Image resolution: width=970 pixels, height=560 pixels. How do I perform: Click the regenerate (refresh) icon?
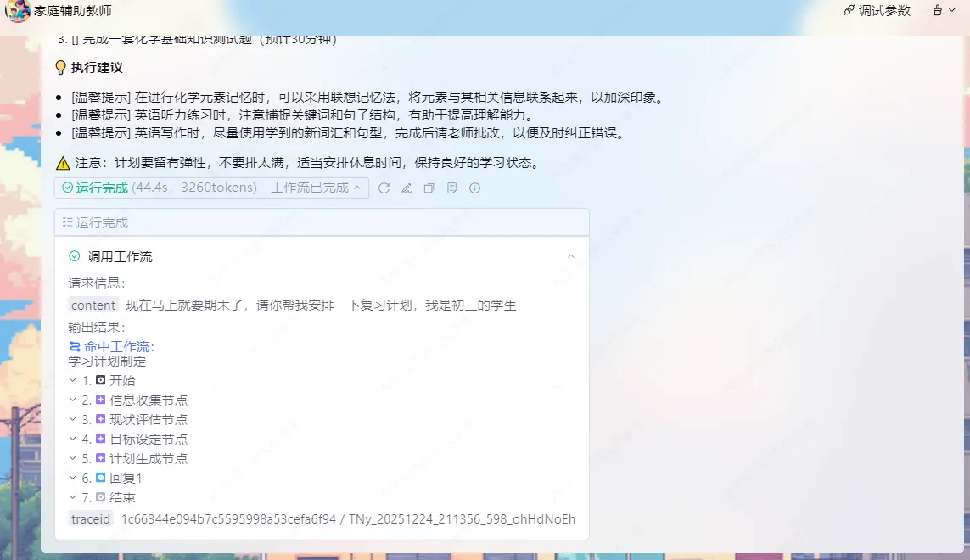click(x=384, y=188)
